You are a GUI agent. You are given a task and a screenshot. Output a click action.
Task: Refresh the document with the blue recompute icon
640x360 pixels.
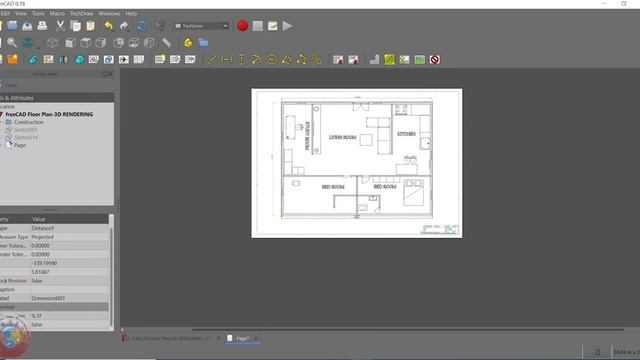[x=142, y=26]
